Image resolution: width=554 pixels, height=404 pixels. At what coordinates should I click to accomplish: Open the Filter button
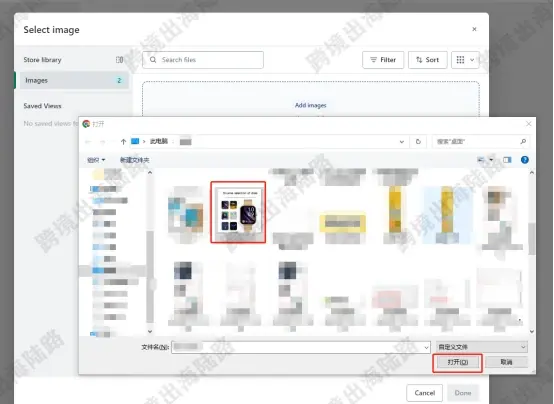tap(383, 60)
